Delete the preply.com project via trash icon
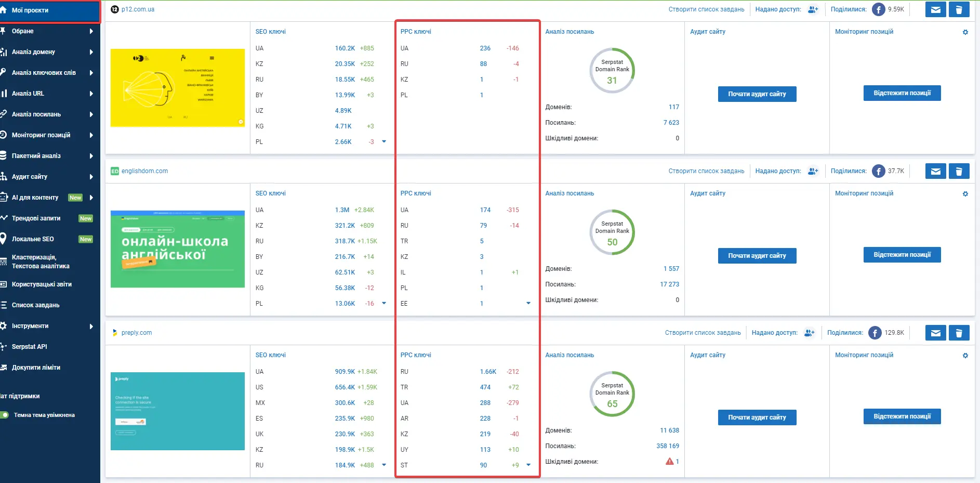This screenshot has height=483, width=980. (959, 333)
